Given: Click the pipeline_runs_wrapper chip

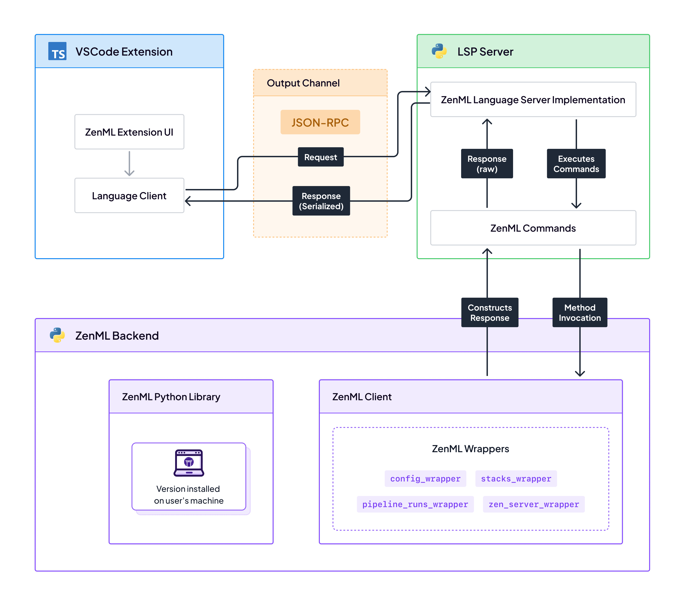Looking at the screenshot, I should click(x=415, y=504).
